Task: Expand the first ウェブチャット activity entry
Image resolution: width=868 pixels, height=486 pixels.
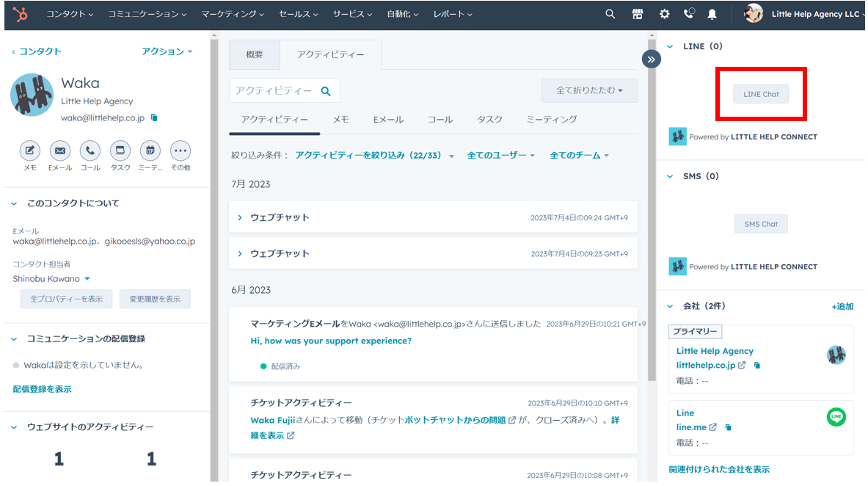Action: (240, 217)
